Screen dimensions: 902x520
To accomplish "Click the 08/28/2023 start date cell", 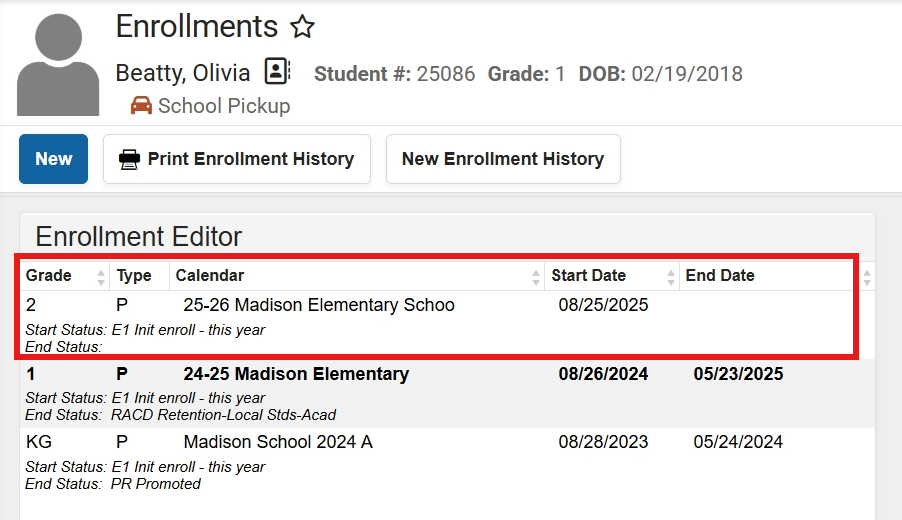I will tap(603, 442).
